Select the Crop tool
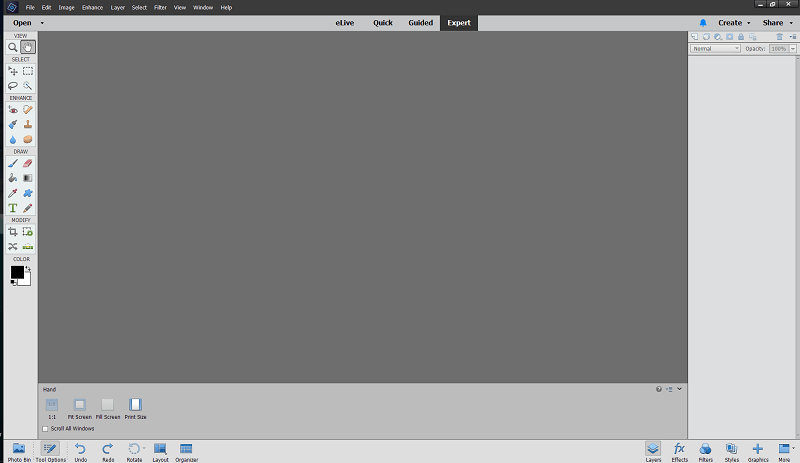 (13, 232)
